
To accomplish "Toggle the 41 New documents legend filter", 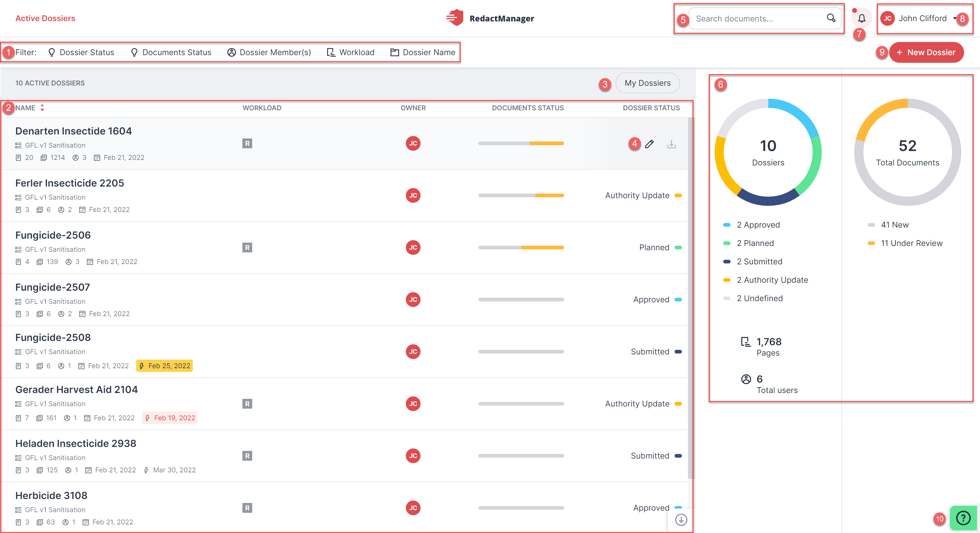I will [888, 225].
